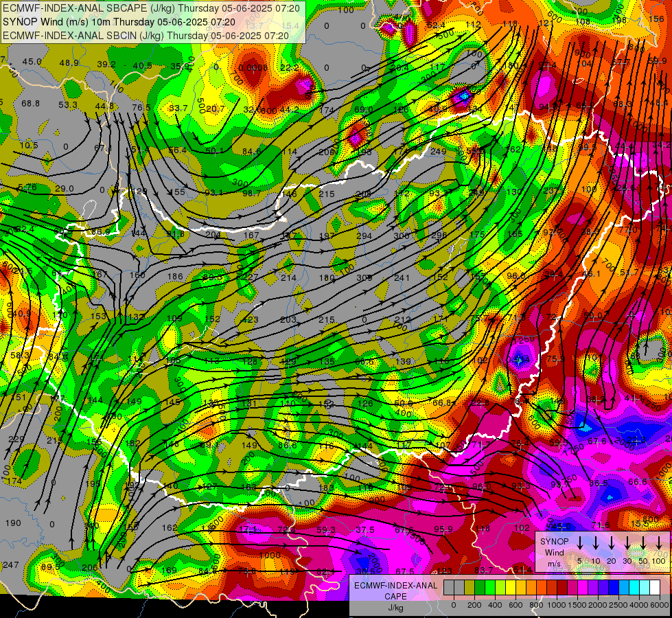Click the 'CAPE' label in the color legend
The height and width of the screenshot is (618, 672).
[x=395, y=597]
